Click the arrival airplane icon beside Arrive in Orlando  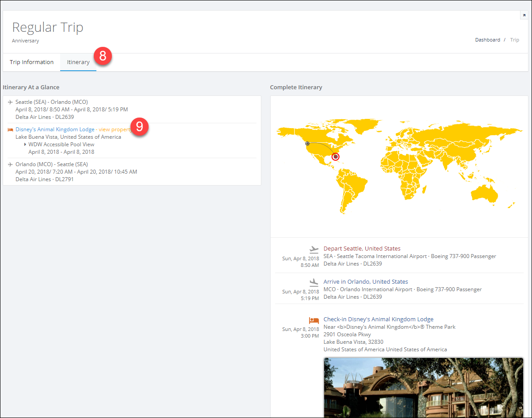click(x=314, y=282)
